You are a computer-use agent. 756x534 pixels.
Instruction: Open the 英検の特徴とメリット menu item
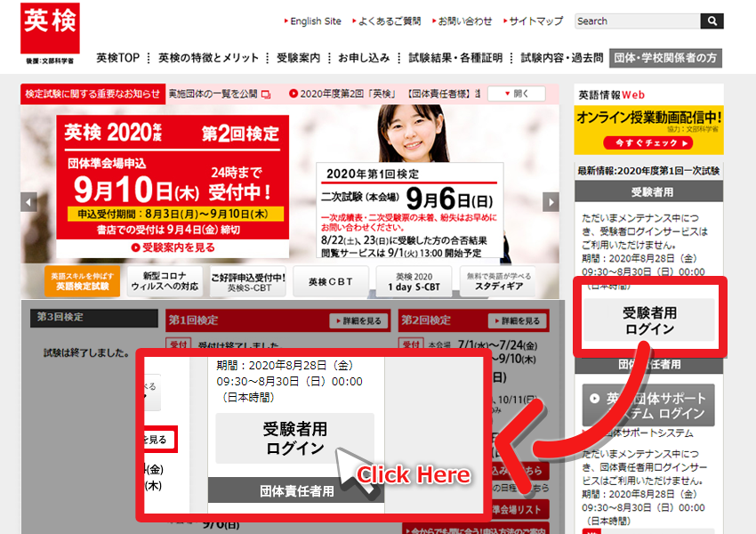point(208,58)
